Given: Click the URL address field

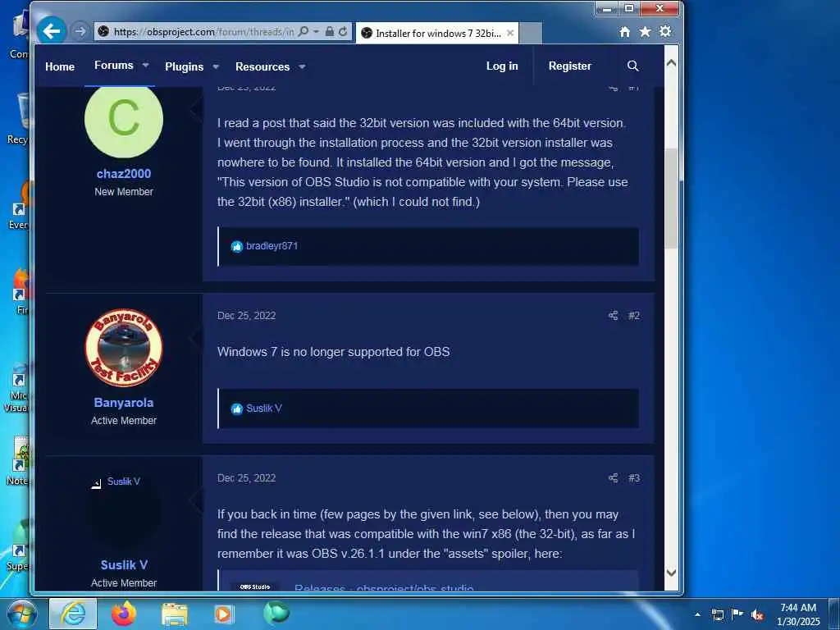Looking at the screenshot, I should (x=203, y=32).
